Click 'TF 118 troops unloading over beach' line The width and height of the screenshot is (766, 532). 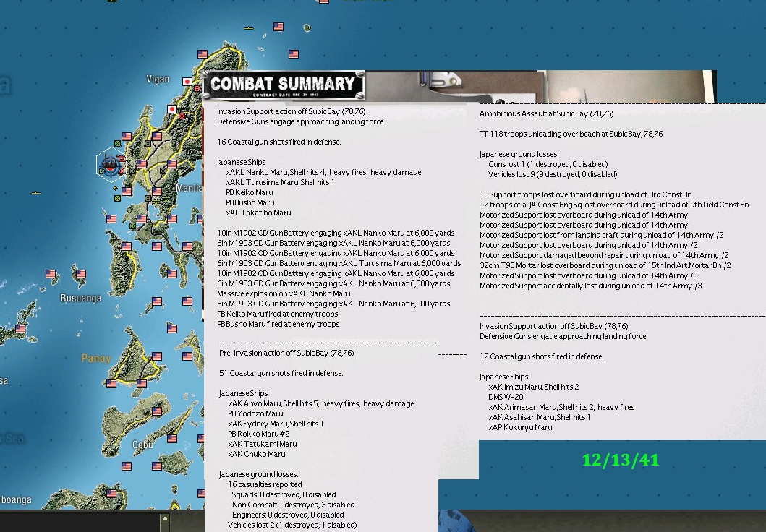pyautogui.click(x=571, y=134)
